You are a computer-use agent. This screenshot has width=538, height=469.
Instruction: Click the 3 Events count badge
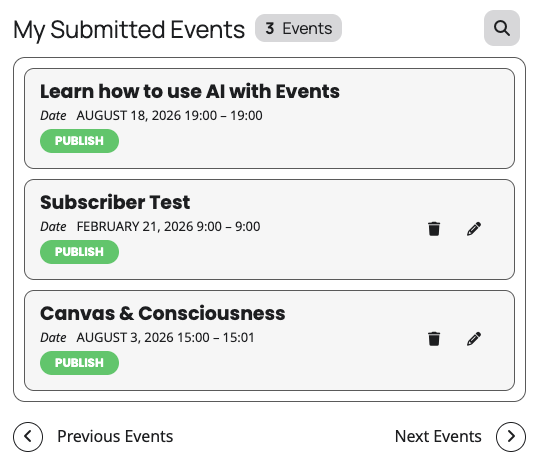point(298,28)
